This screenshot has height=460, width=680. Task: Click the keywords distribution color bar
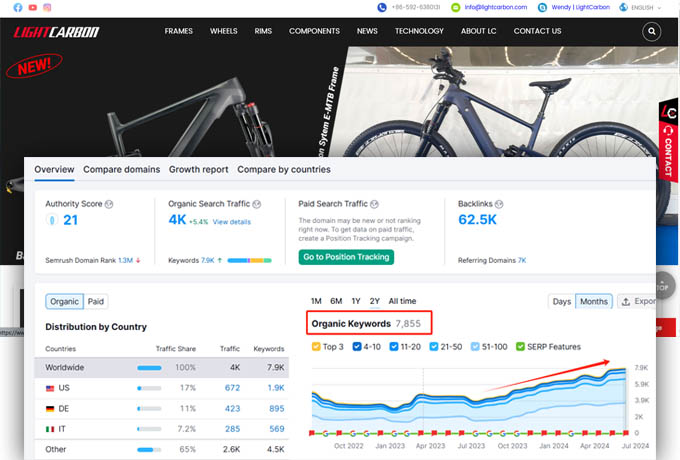(x=249, y=261)
